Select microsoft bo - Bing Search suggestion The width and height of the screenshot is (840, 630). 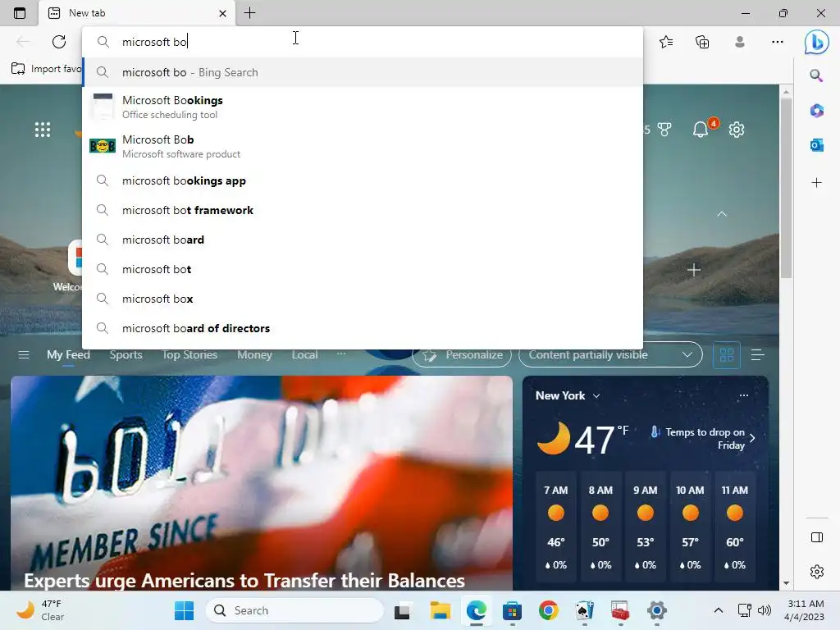[x=363, y=72]
